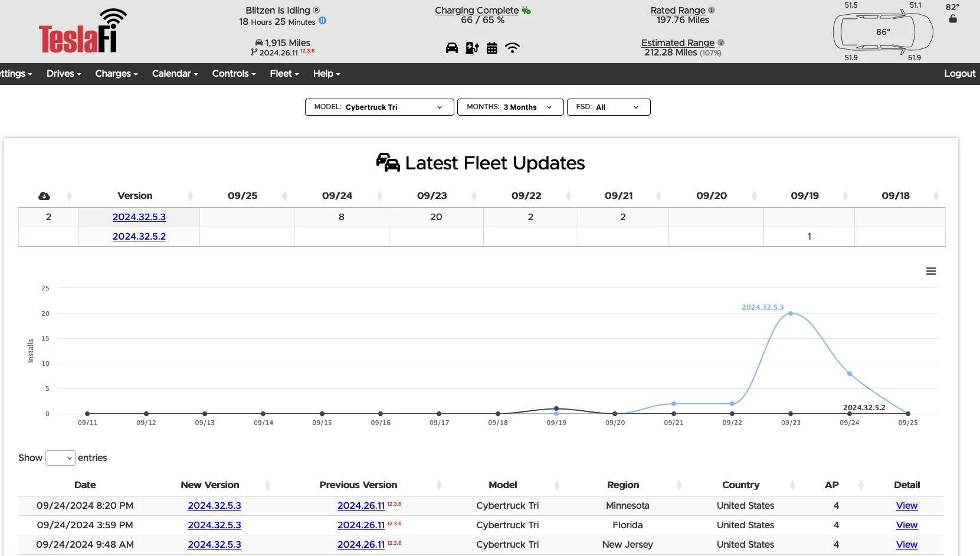Open the Show entries count selector

60,458
